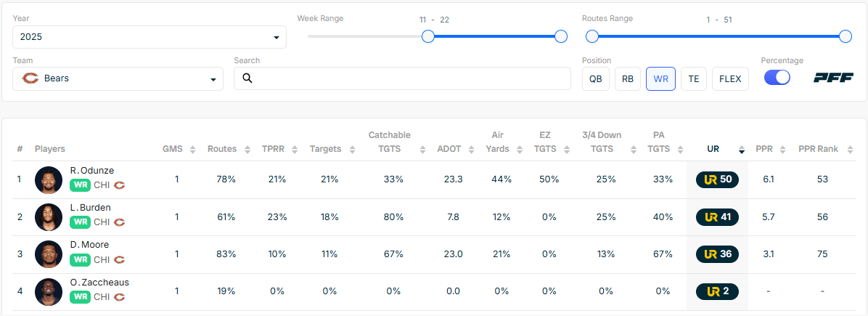Open the Year dropdown showing 2025
868x316 pixels.
[150, 37]
